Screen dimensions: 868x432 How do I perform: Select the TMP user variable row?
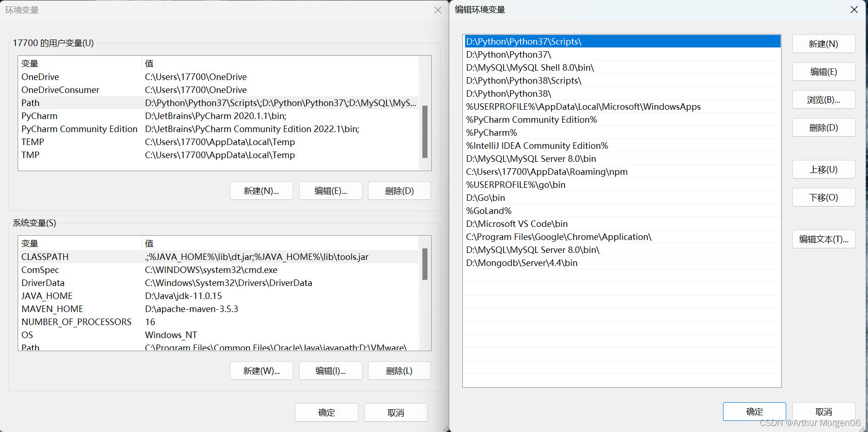219,155
